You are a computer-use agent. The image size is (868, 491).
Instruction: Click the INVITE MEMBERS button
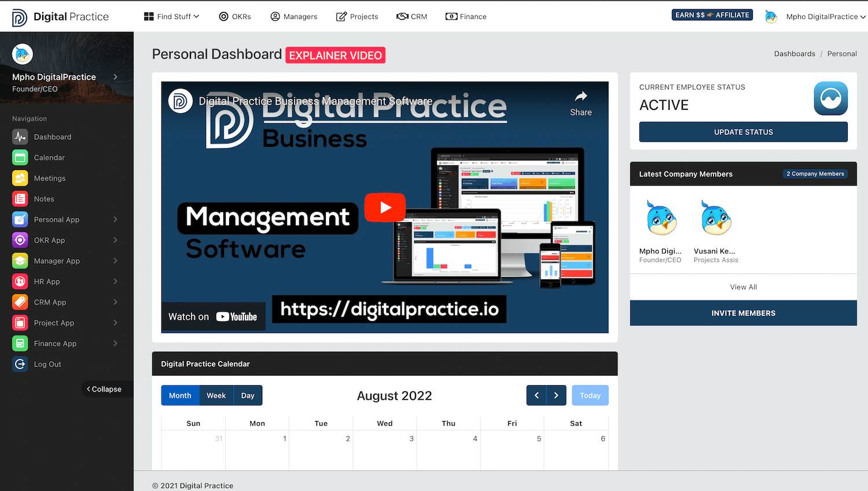744,313
